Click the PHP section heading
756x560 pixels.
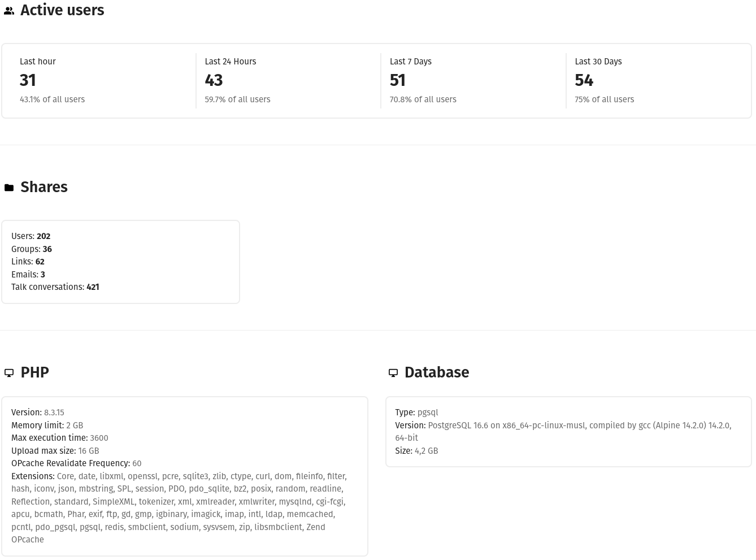pyautogui.click(x=34, y=372)
